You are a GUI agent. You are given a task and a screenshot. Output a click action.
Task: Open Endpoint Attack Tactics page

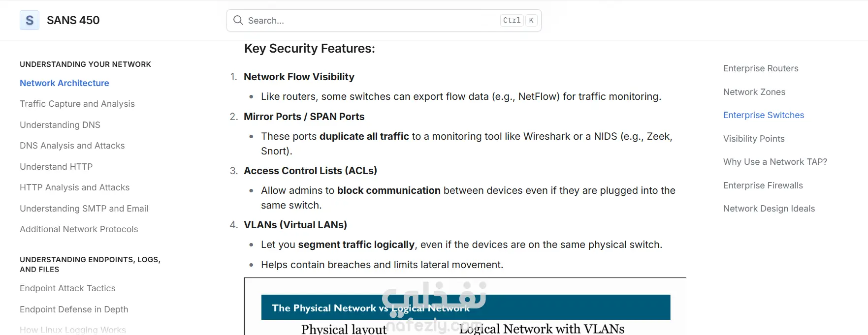point(67,288)
